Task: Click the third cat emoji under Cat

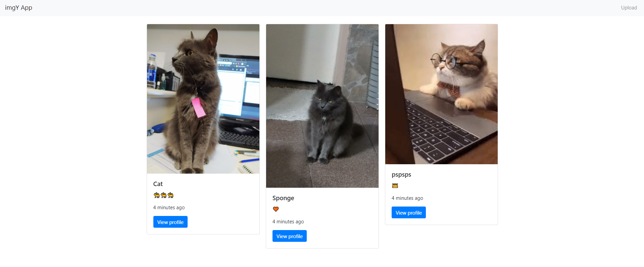Action: point(170,195)
